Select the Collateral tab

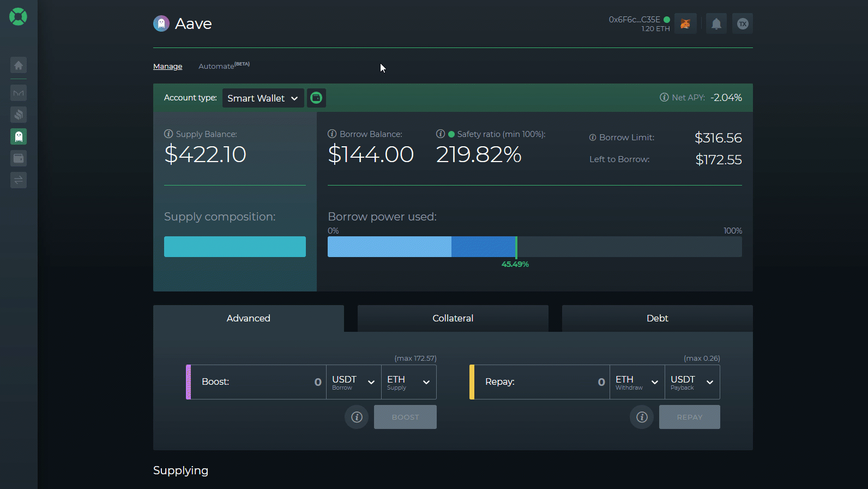(x=453, y=318)
